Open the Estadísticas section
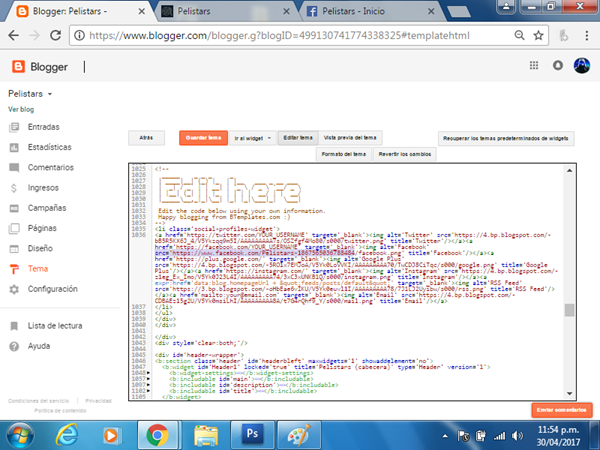Viewport: 600px width, 450px height. tap(49, 147)
